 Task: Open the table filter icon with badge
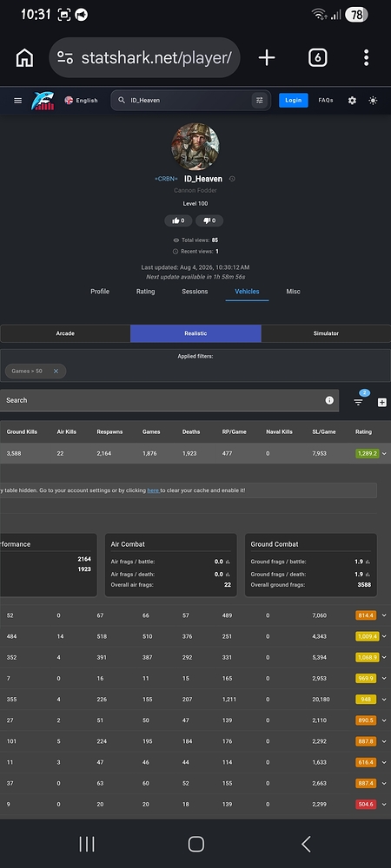(358, 403)
